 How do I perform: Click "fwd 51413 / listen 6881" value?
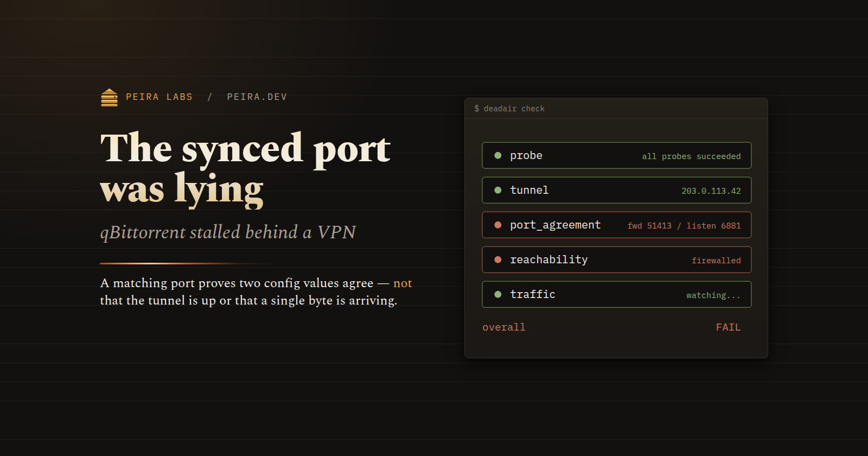(x=684, y=226)
